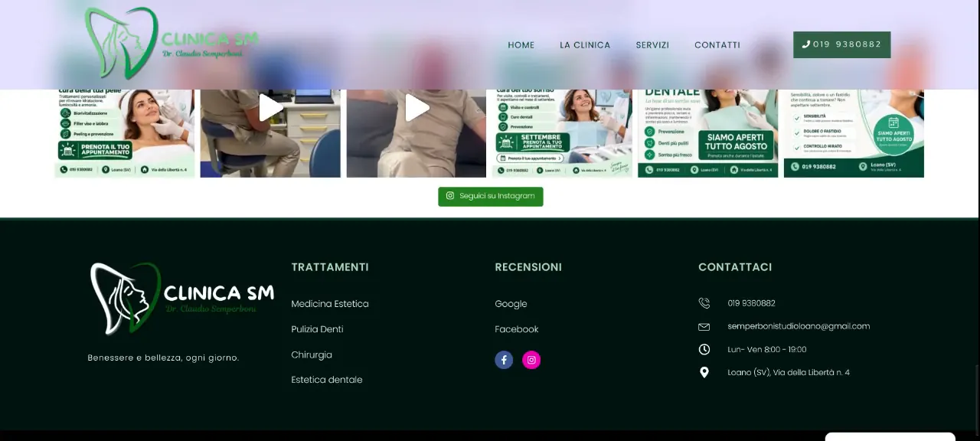
Task: Click the Instagram icon in Seguici button
Action: 450,196
